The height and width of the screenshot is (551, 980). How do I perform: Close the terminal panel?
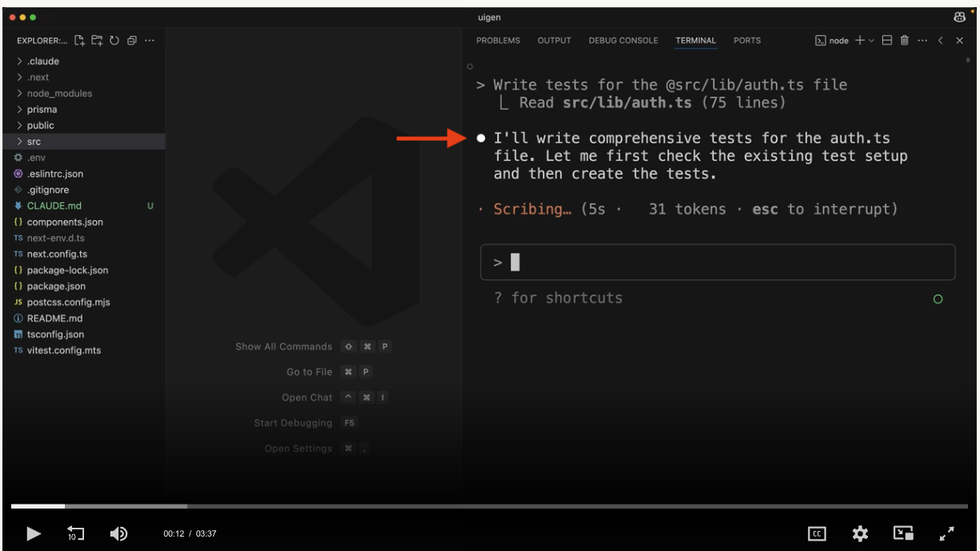pyautogui.click(x=959, y=40)
